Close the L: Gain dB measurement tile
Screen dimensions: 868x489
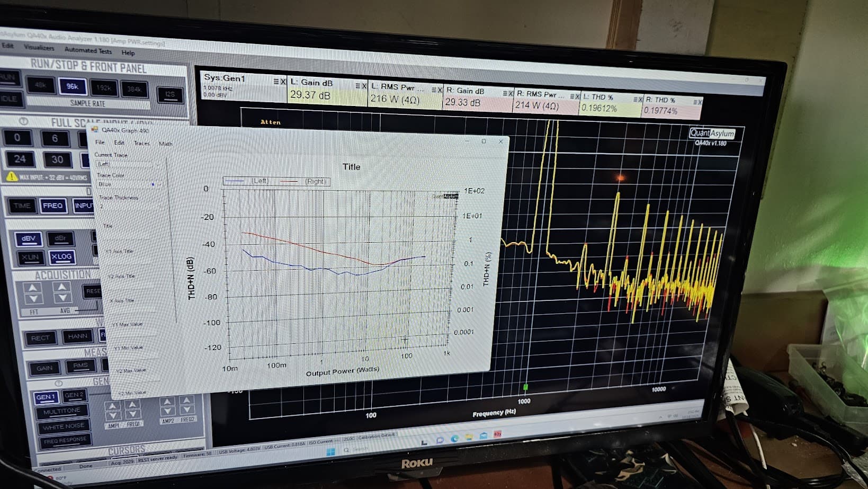click(x=364, y=86)
